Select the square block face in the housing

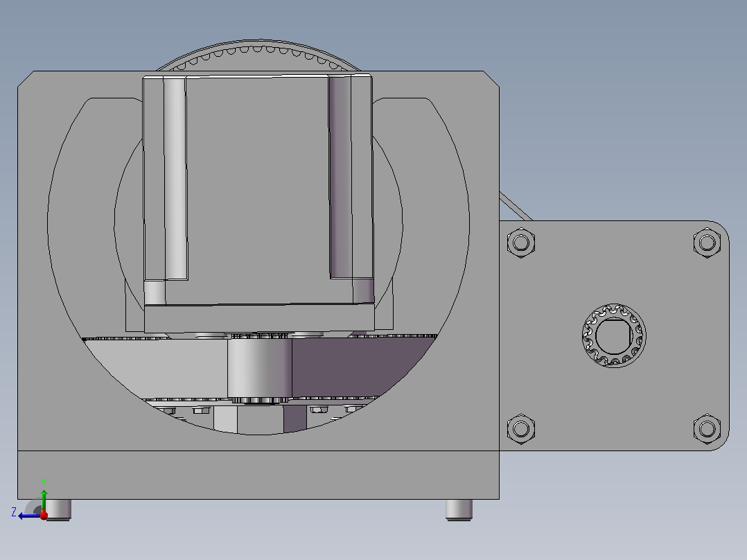(257, 189)
